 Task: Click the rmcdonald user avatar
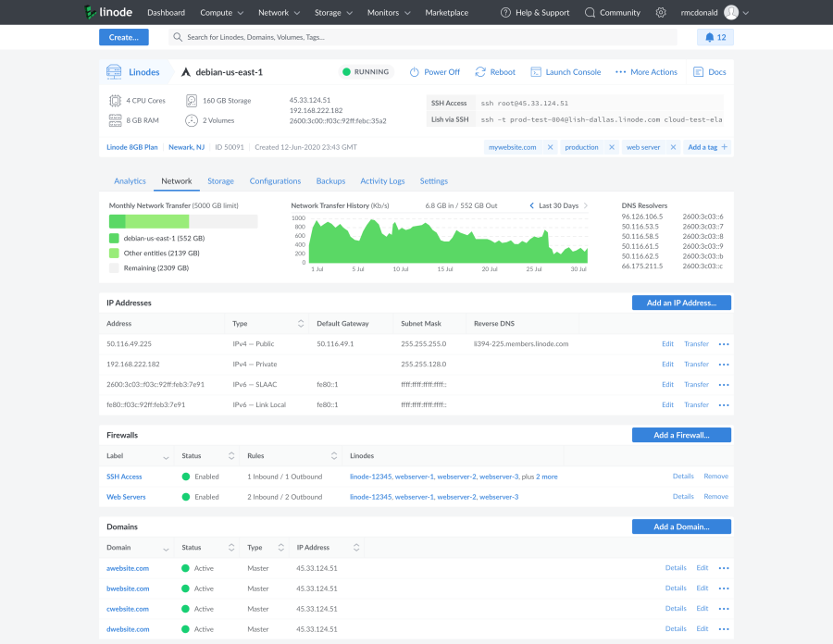pos(731,12)
